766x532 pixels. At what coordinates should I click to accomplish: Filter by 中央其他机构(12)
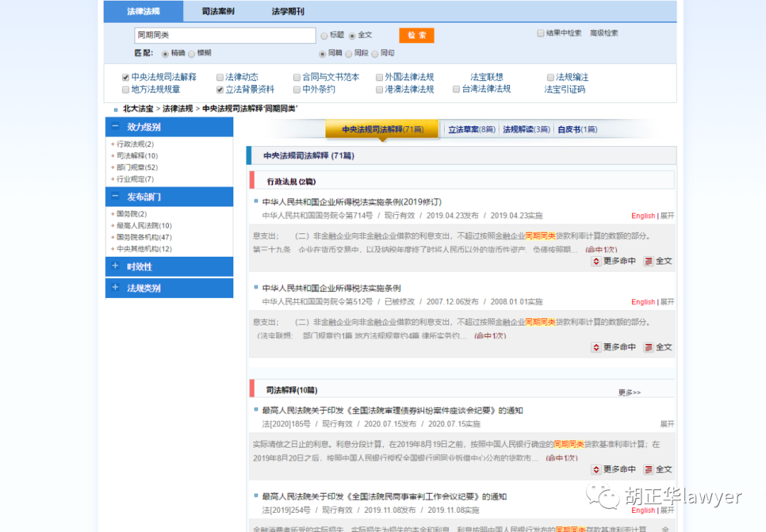point(144,249)
